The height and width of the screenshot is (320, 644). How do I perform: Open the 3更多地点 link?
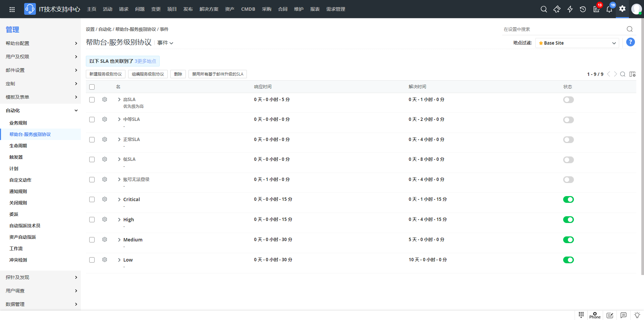[145, 61]
